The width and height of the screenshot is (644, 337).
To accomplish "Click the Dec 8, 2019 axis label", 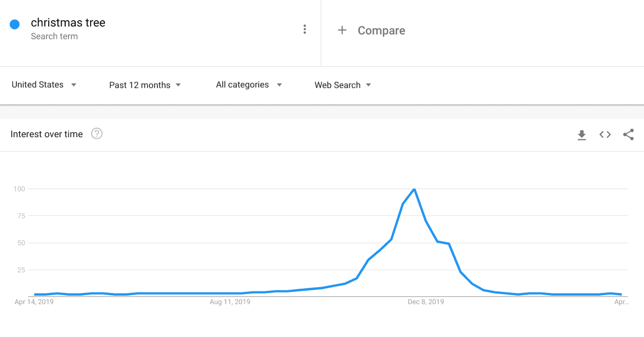I will pyautogui.click(x=426, y=302).
